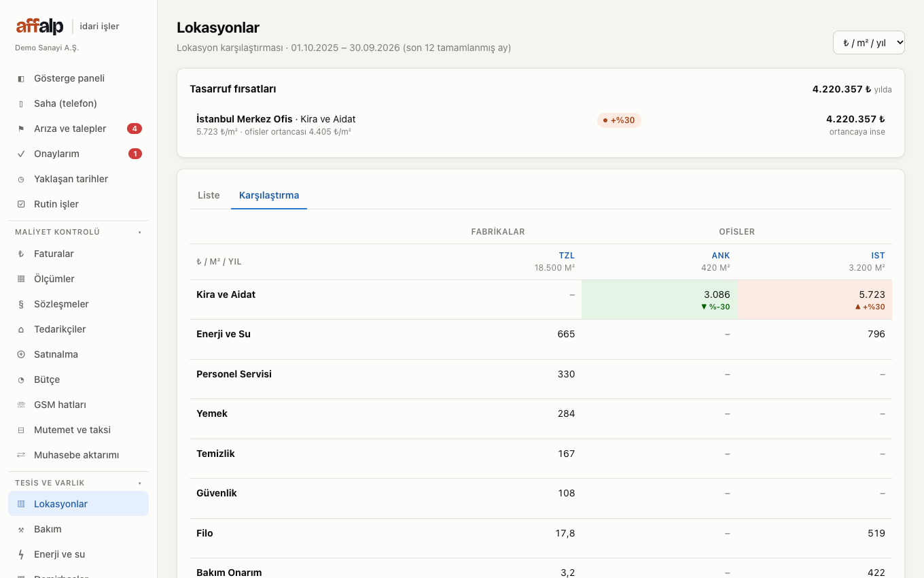Viewport: 924px width, 578px height.
Task: Click the Saha (telefon) phone icon
Action: (21, 104)
